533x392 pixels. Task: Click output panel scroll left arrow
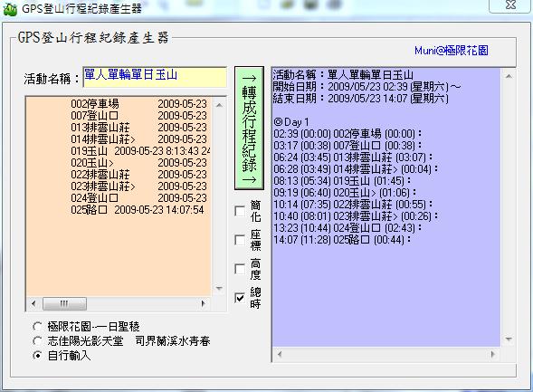280,354
